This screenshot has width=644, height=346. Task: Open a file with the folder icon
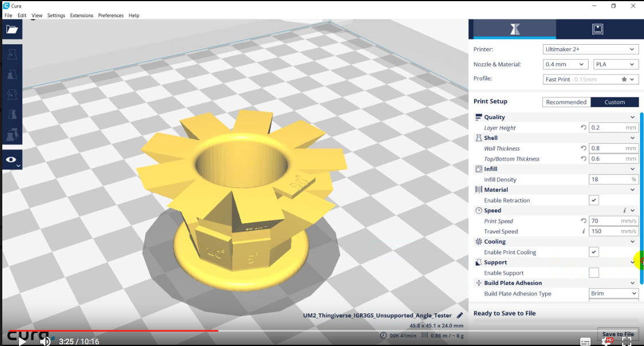click(12, 30)
